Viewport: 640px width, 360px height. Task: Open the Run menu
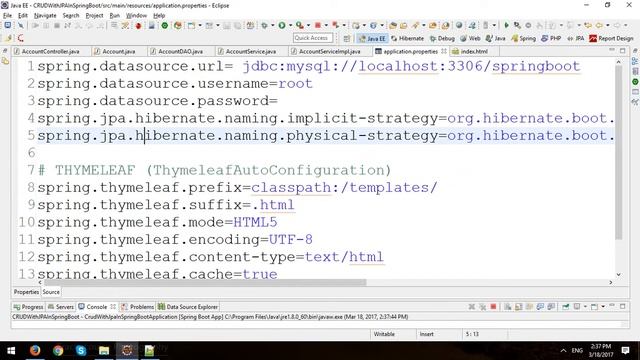click(115, 16)
